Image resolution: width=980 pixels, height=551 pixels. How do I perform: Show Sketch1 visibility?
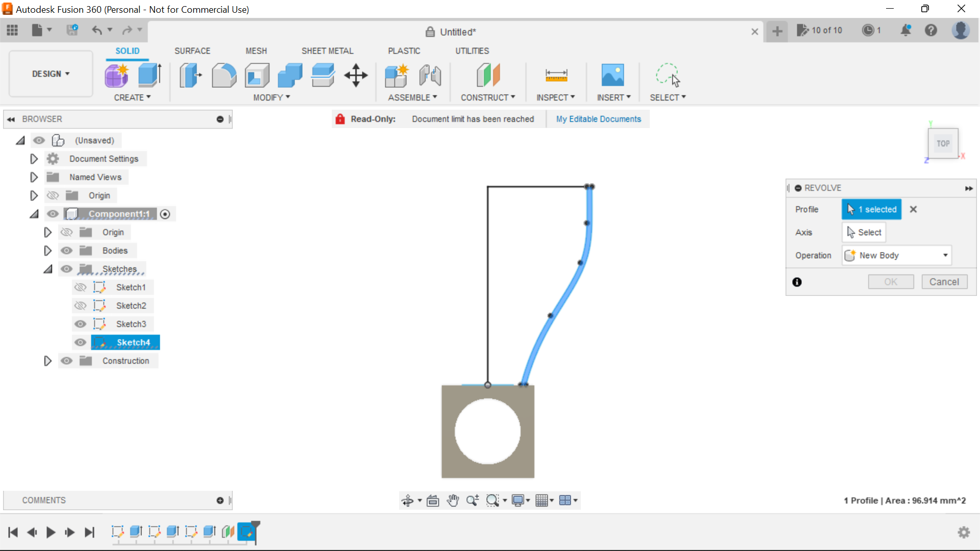[x=80, y=287]
